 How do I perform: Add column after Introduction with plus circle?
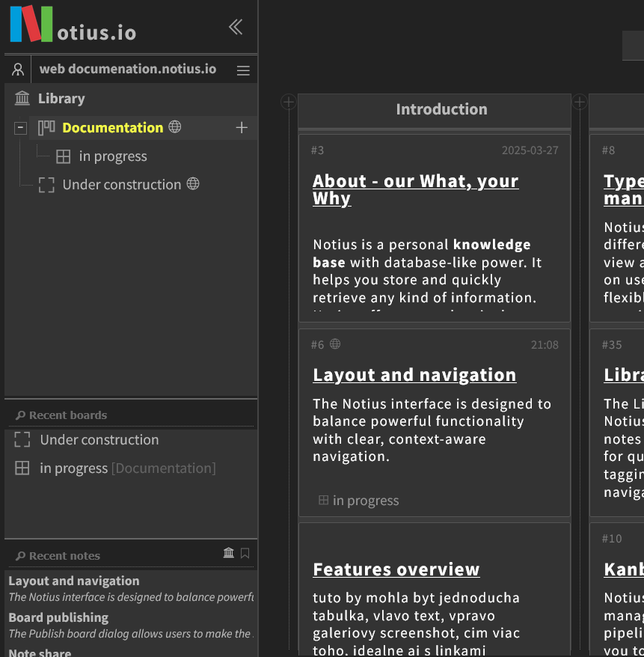580,102
